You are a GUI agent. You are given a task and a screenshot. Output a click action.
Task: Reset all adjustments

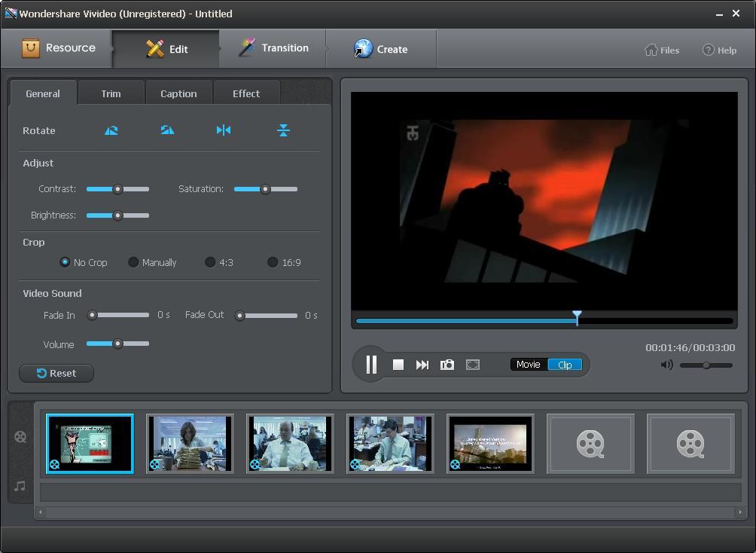point(56,373)
